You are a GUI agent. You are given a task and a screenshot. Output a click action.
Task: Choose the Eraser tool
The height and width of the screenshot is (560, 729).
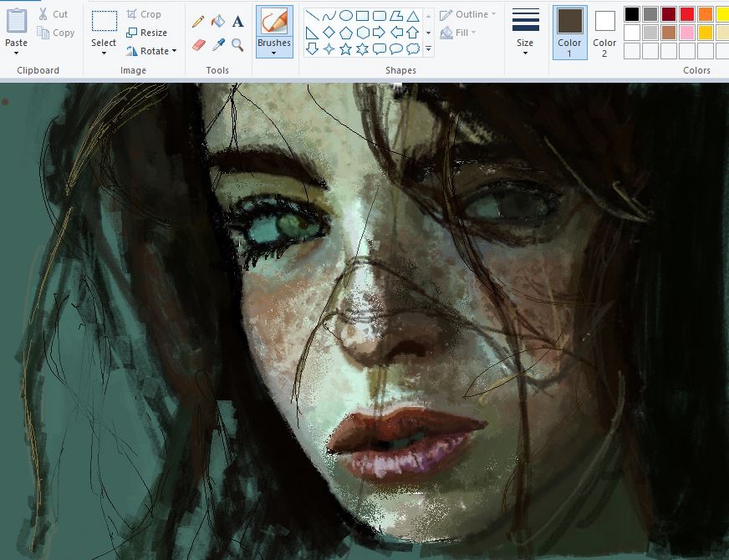click(198, 44)
